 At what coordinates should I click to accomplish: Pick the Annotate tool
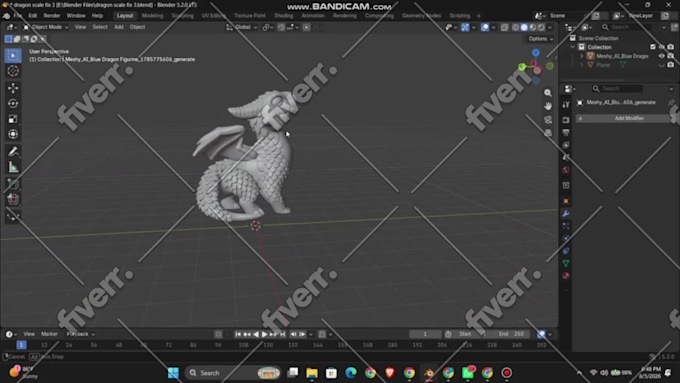13,151
